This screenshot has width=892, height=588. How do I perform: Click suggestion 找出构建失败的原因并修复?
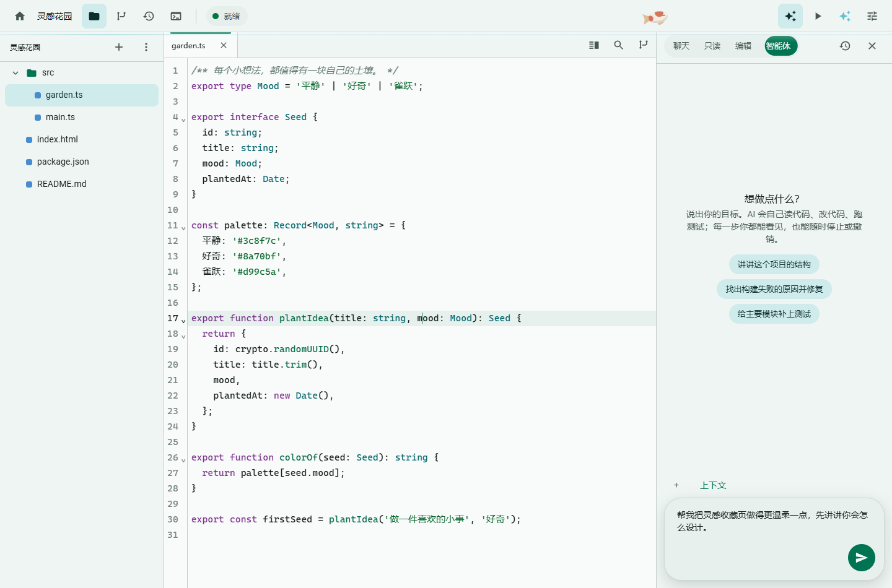(774, 289)
